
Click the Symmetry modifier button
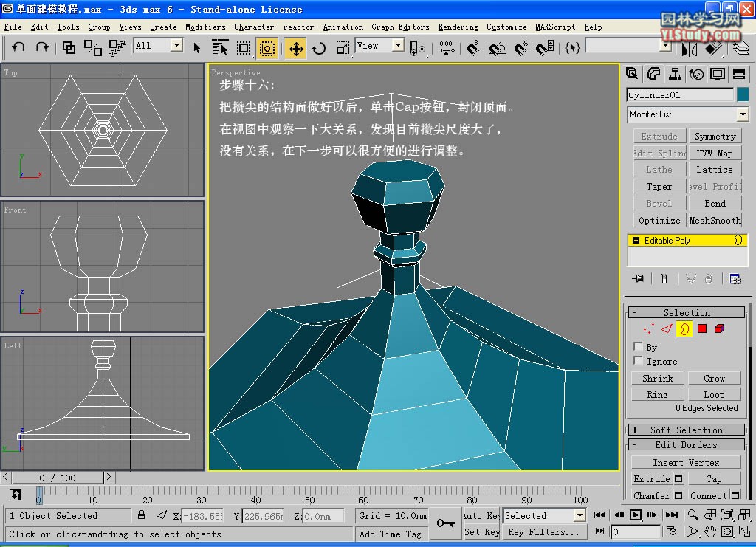(x=715, y=137)
